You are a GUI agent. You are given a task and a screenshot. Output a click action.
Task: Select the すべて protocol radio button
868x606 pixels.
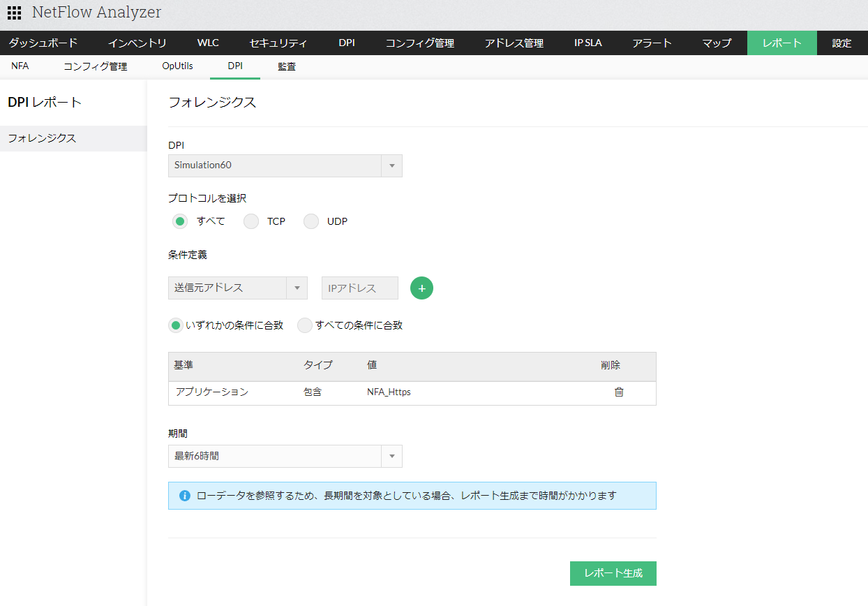coord(180,221)
